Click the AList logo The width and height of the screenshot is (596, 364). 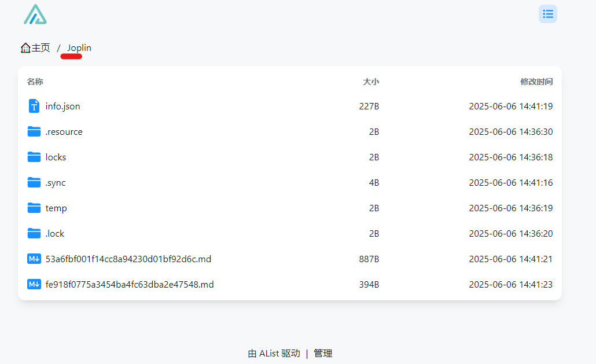[x=35, y=14]
